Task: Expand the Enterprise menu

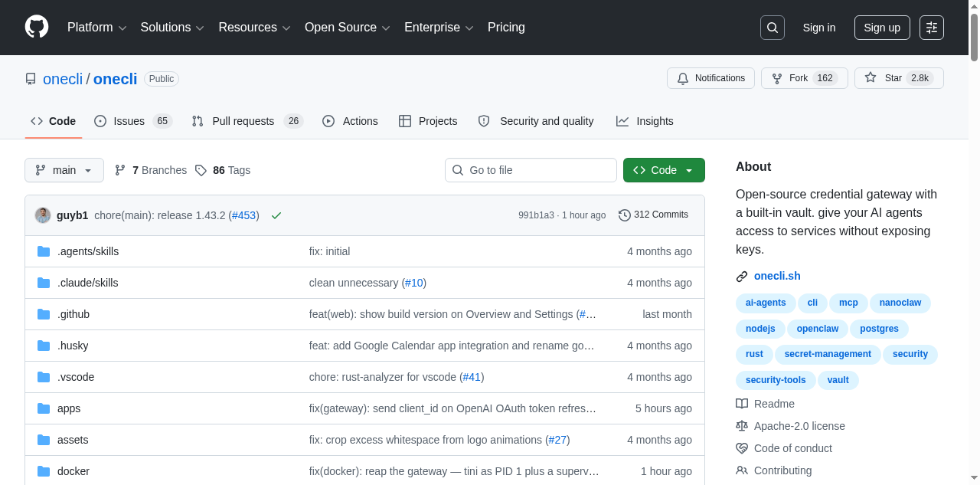Action: 439,28
